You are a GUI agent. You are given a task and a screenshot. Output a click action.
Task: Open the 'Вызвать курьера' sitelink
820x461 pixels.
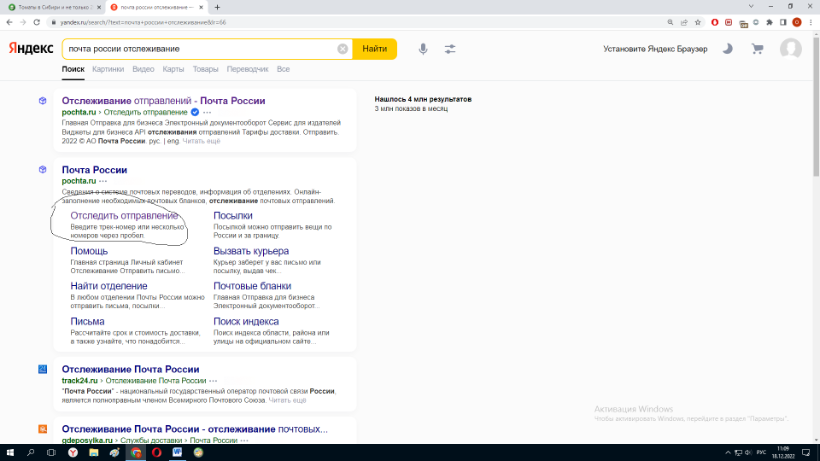(251, 251)
